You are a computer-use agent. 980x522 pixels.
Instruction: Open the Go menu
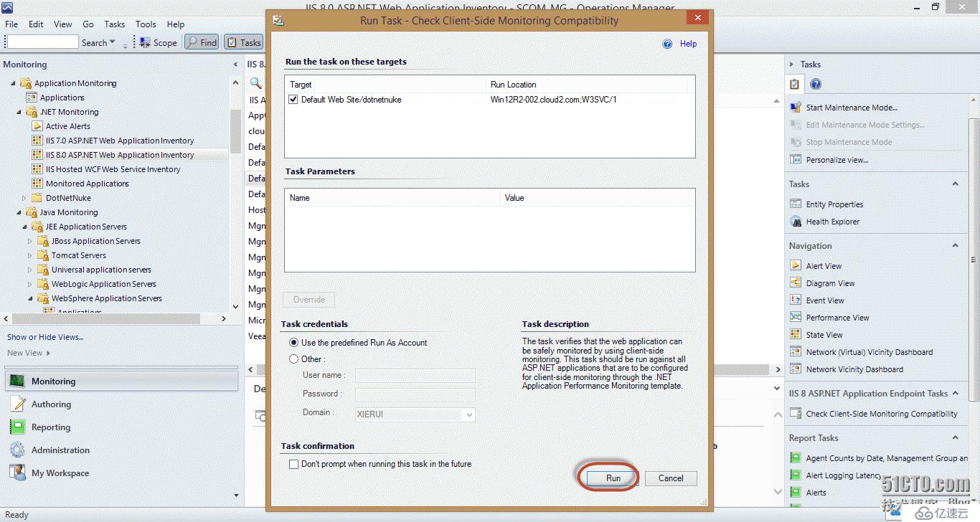[x=88, y=24]
